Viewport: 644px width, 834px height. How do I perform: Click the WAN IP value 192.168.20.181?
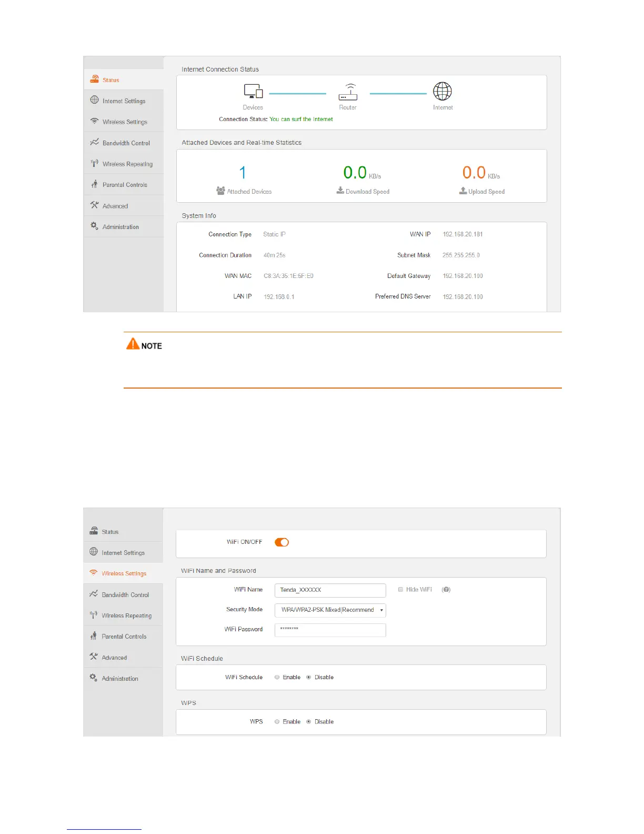[x=463, y=234]
